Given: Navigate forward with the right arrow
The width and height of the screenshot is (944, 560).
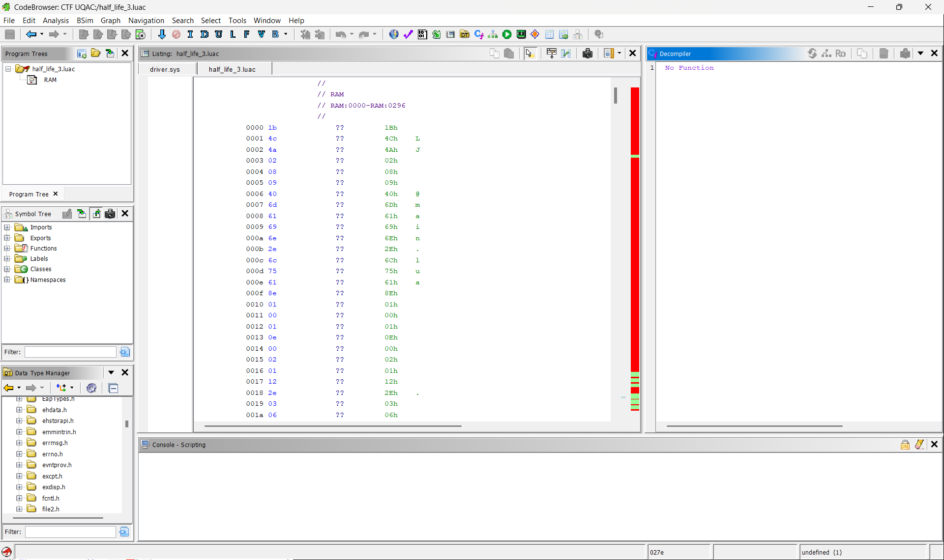Looking at the screenshot, I should click(x=54, y=34).
